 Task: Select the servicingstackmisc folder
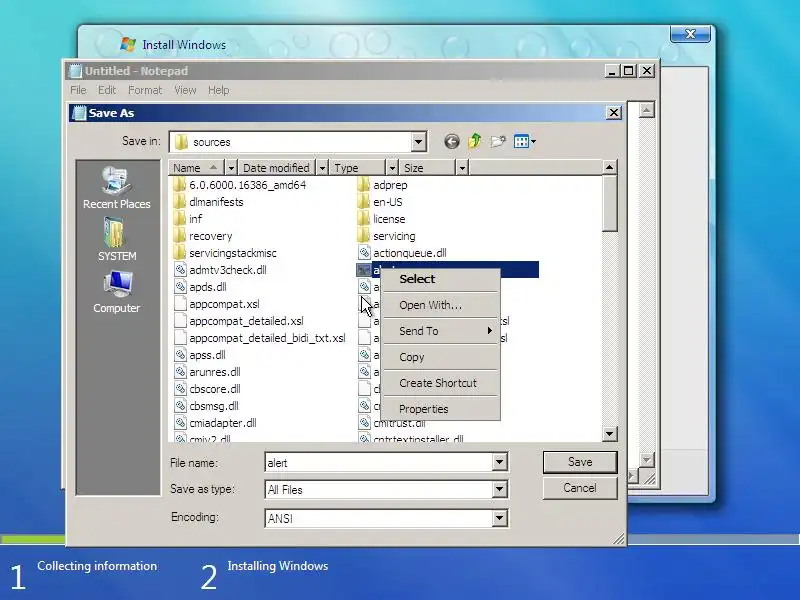point(225,253)
